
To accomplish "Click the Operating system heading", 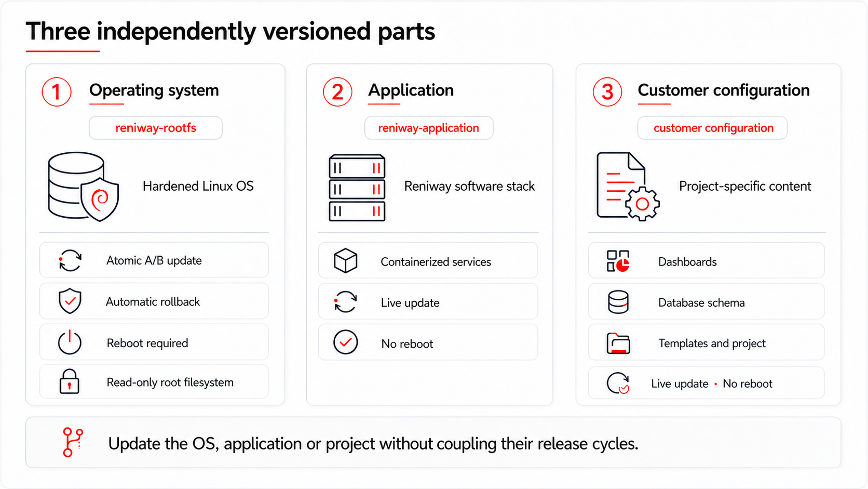I will coord(154,90).
